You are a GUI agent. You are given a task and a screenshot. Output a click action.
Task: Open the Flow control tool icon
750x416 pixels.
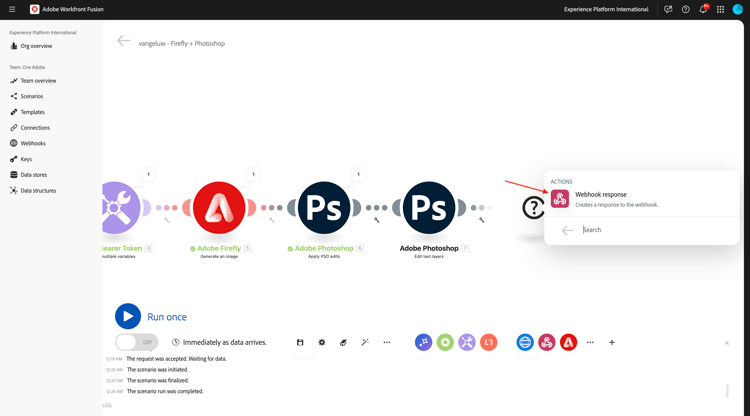click(x=423, y=342)
